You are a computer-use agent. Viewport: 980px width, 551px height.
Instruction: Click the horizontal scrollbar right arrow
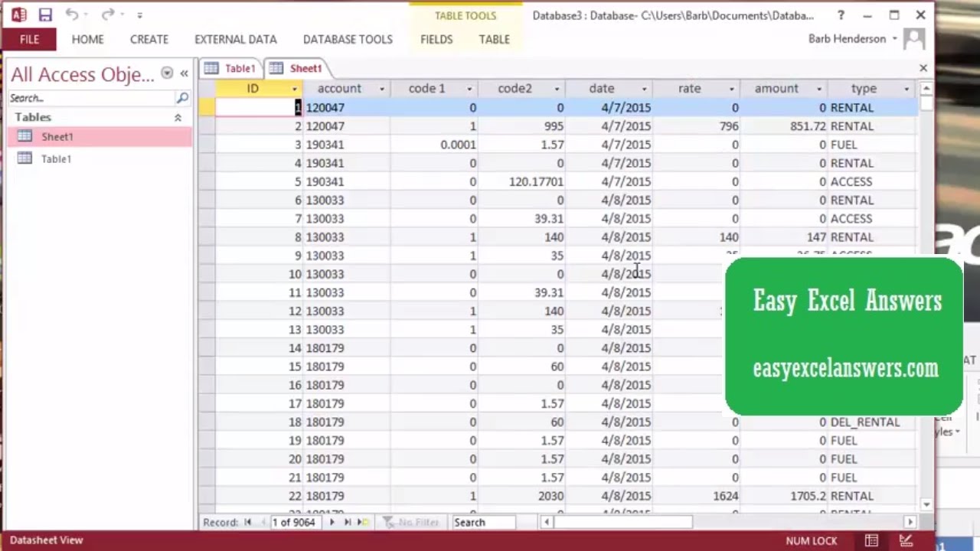click(x=910, y=523)
